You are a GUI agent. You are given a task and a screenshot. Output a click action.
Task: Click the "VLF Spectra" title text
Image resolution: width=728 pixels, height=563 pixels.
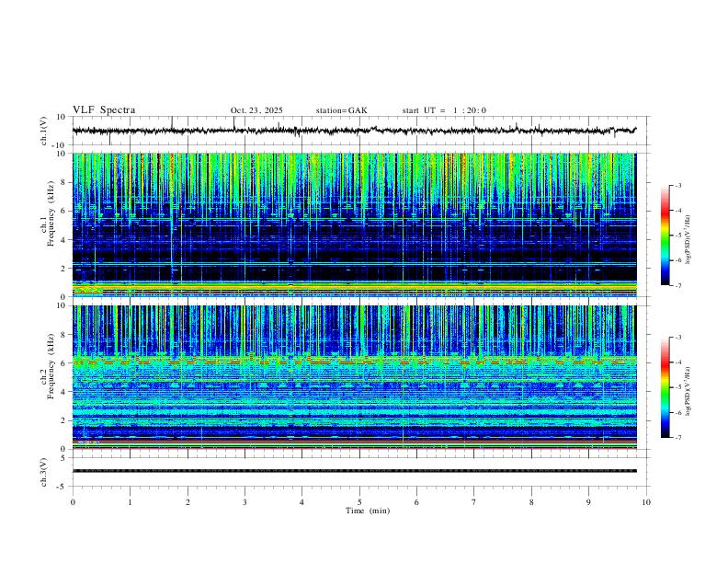tap(104, 110)
